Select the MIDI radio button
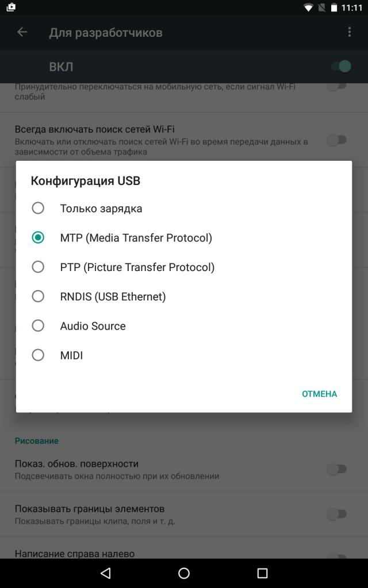This screenshot has width=368, height=588. click(38, 355)
